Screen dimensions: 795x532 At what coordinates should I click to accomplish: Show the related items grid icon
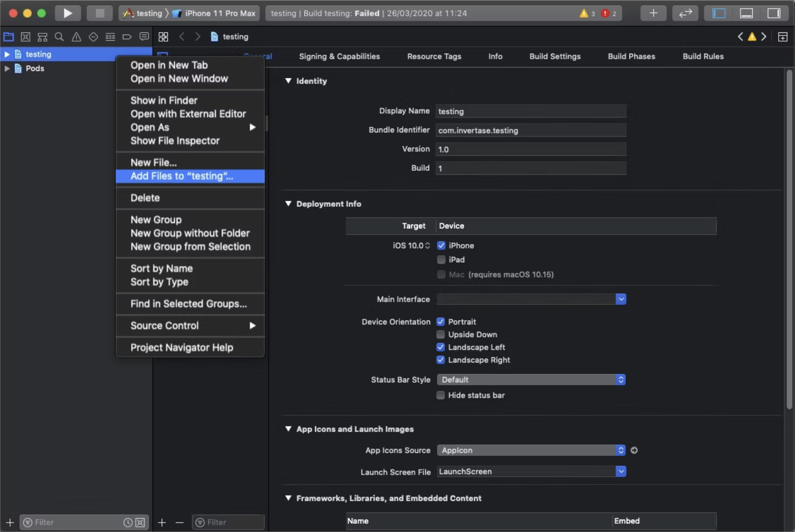(163, 37)
